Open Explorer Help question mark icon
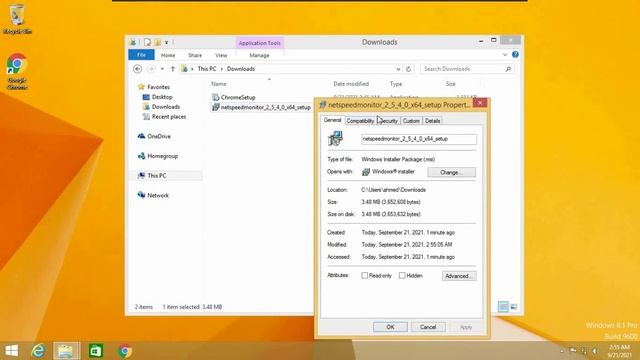This screenshot has width=640, height=360. [515, 55]
